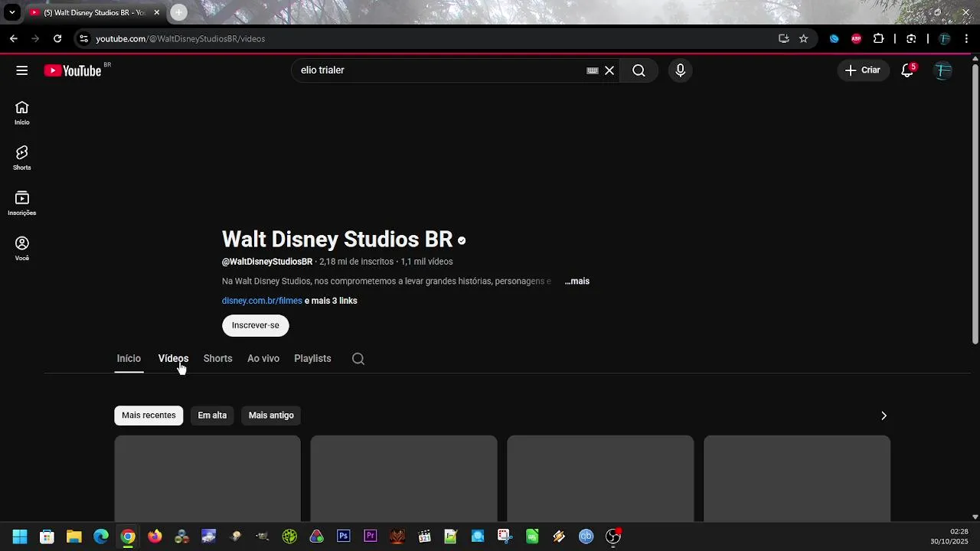Open Photoshop from the taskbar
The image size is (980, 551).
tap(344, 536)
